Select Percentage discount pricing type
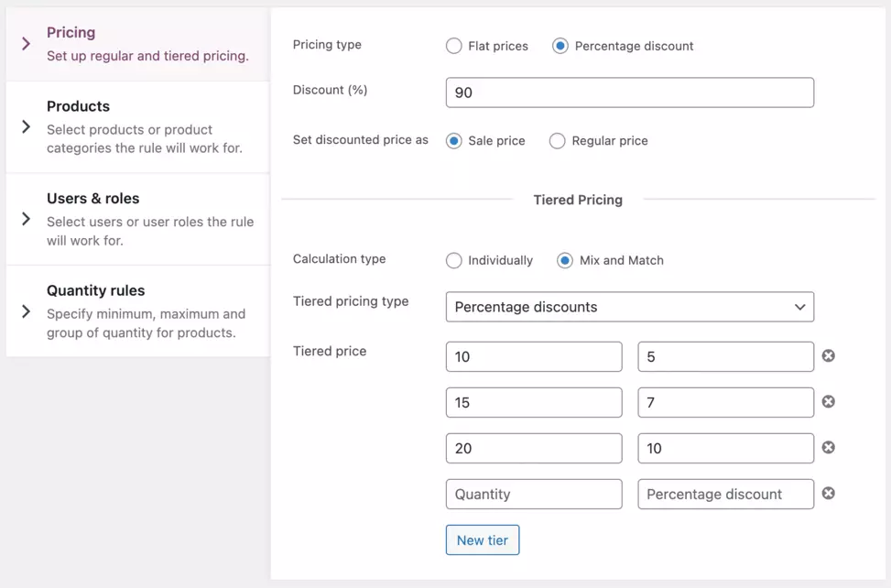Image resolution: width=891 pixels, height=588 pixels. 560,46
